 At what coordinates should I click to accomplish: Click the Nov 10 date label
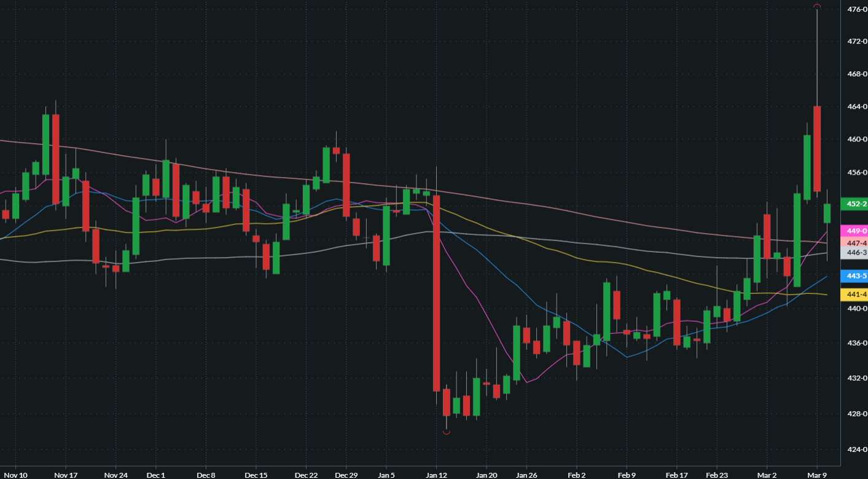(x=15, y=475)
